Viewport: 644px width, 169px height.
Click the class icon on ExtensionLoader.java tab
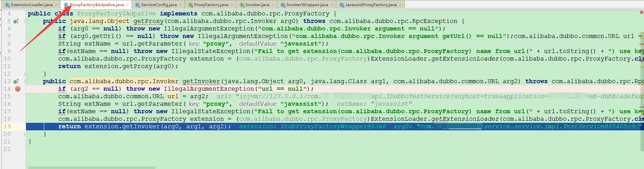point(7,5)
